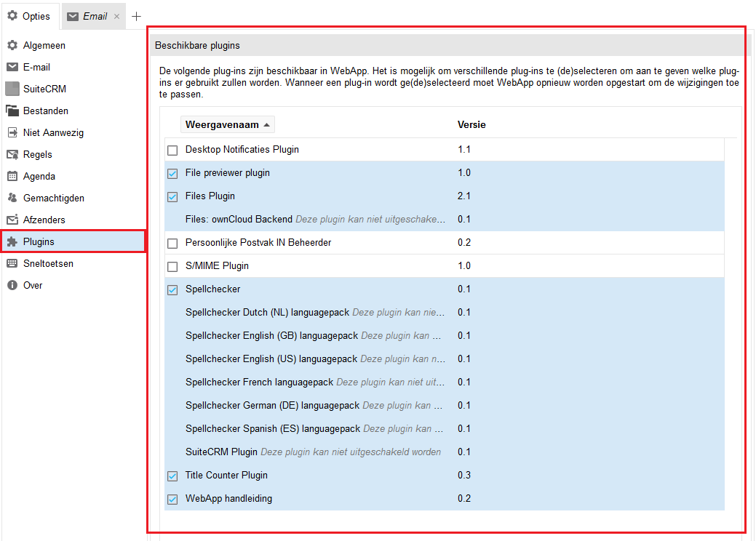The image size is (756, 541).
Task: Click version 1.1 of Desktop Notificaties
Action: point(464,149)
